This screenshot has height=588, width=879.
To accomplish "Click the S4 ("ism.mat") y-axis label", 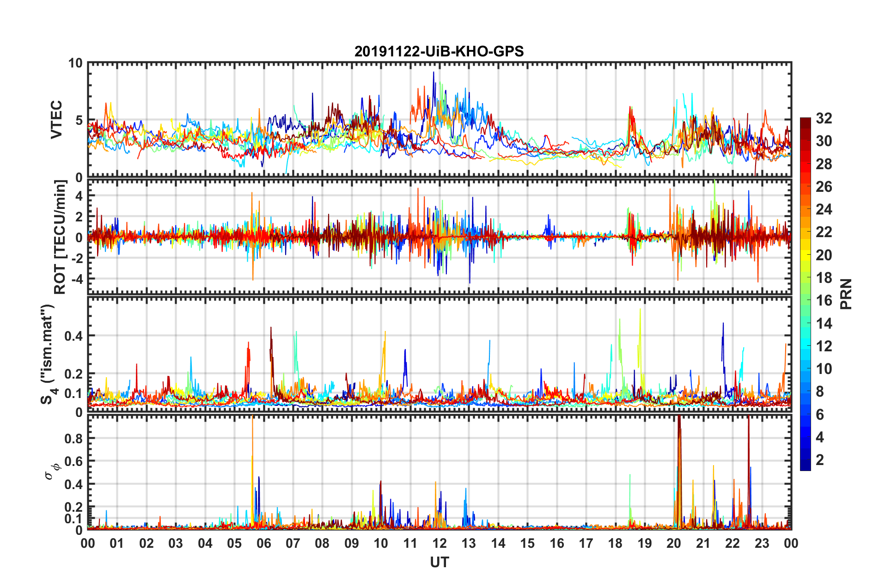I will pos(48,354).
